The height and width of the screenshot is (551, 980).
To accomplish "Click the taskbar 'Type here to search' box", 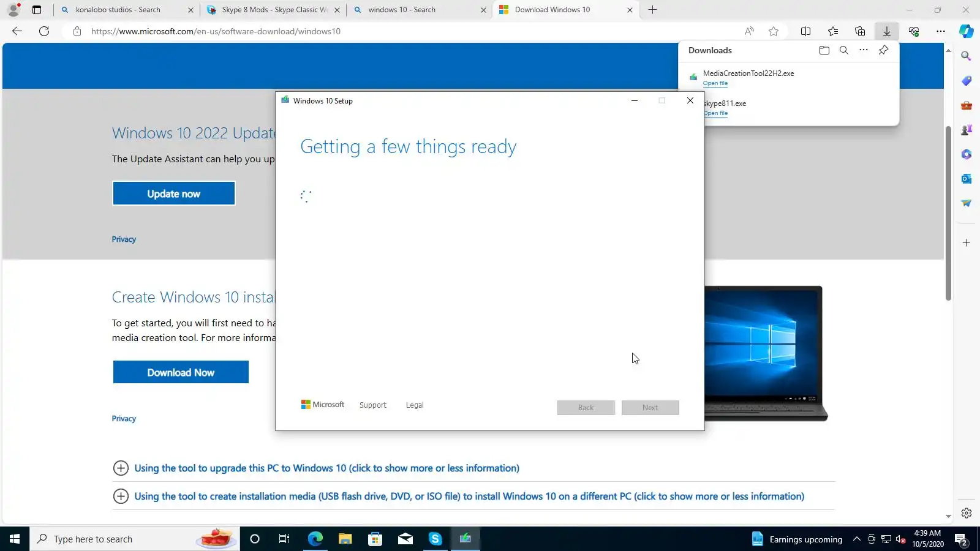I will pyautogui.click(x=135, y=539).
